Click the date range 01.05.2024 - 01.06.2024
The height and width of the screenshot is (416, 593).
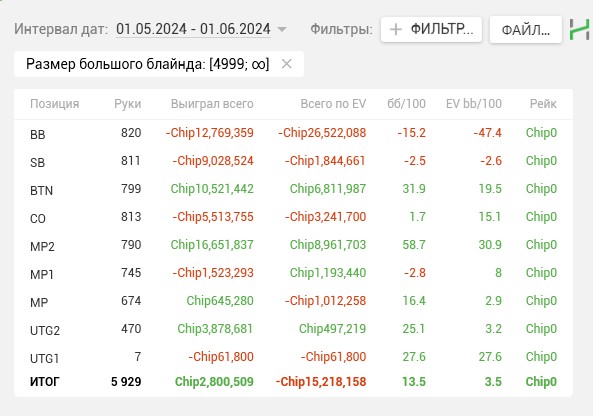193,29
